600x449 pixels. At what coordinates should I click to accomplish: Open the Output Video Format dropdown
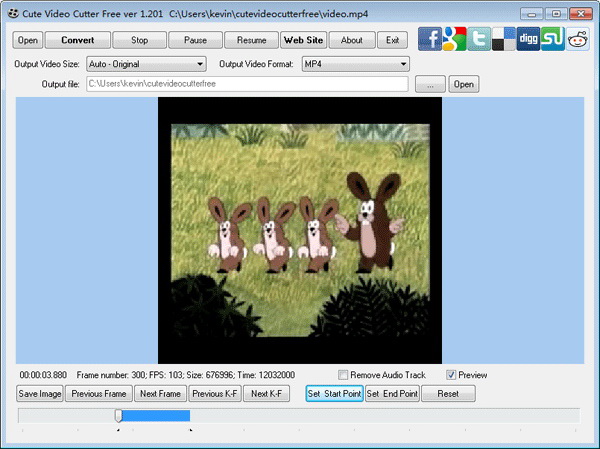pos(356,64)
